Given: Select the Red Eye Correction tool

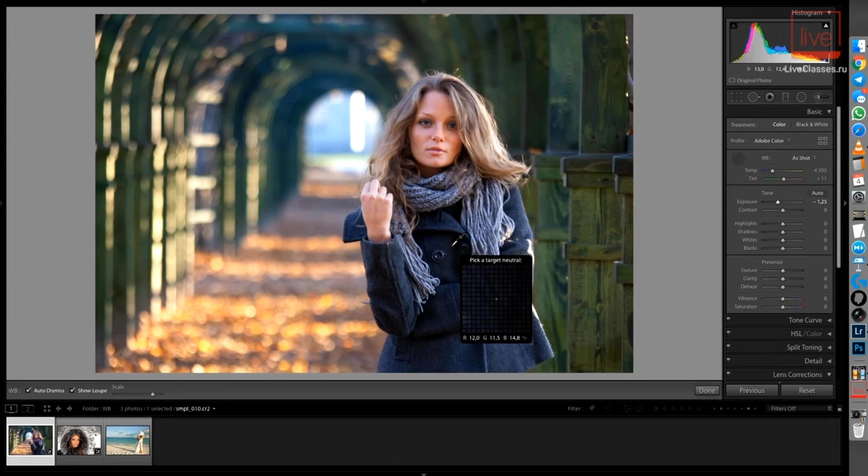Looking at the screenshot, I should pyautogui.click(x=769, y=97).
